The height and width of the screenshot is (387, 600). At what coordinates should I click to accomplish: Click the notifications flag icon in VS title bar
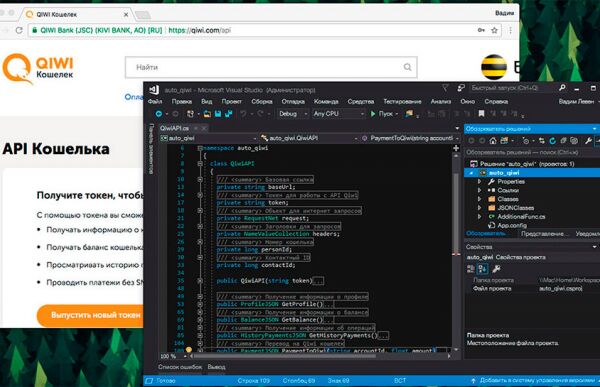(445, 88)
